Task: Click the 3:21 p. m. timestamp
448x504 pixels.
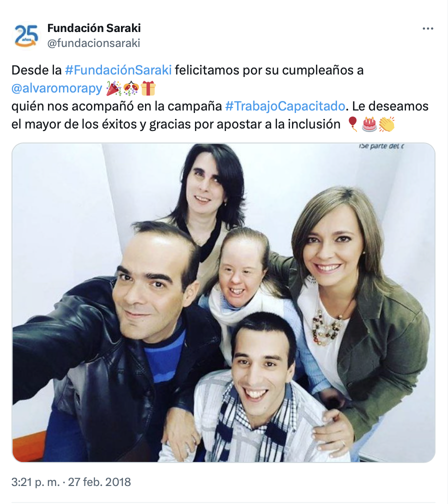Action: 35,482
